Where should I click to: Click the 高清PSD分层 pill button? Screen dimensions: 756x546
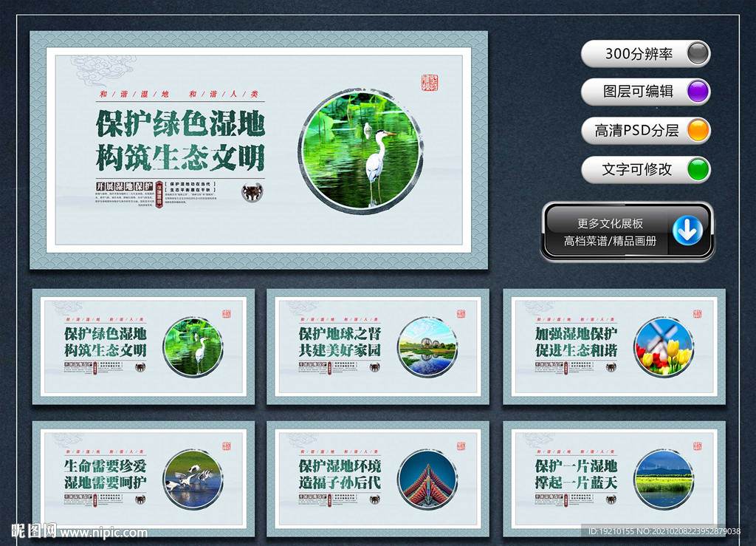[x=645, y=130]
